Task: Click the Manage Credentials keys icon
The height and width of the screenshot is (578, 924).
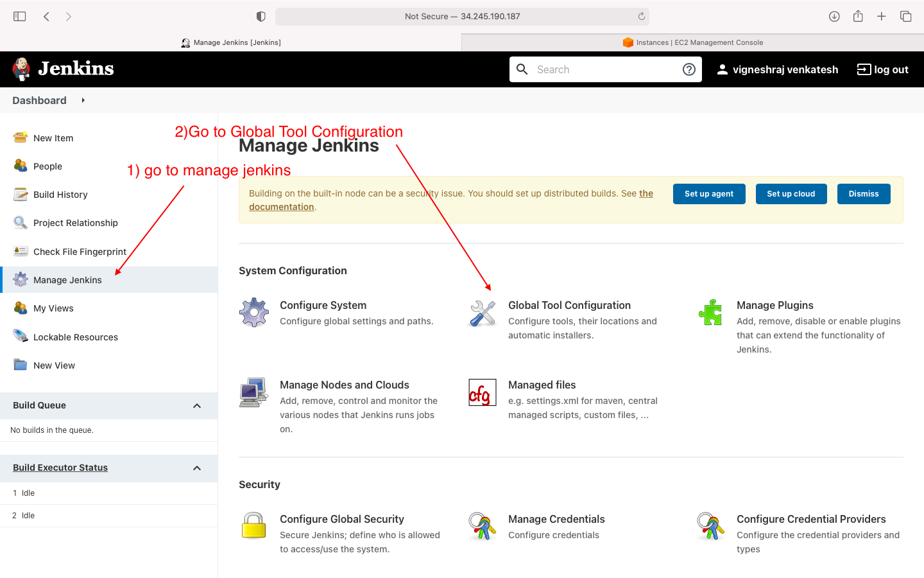Action: point(483,526)
